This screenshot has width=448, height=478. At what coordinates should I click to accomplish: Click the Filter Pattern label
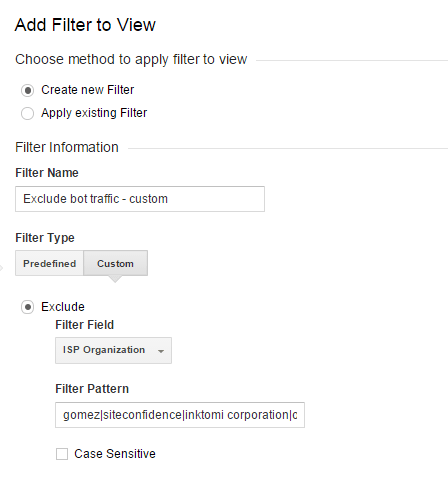[x=92, y=389]
